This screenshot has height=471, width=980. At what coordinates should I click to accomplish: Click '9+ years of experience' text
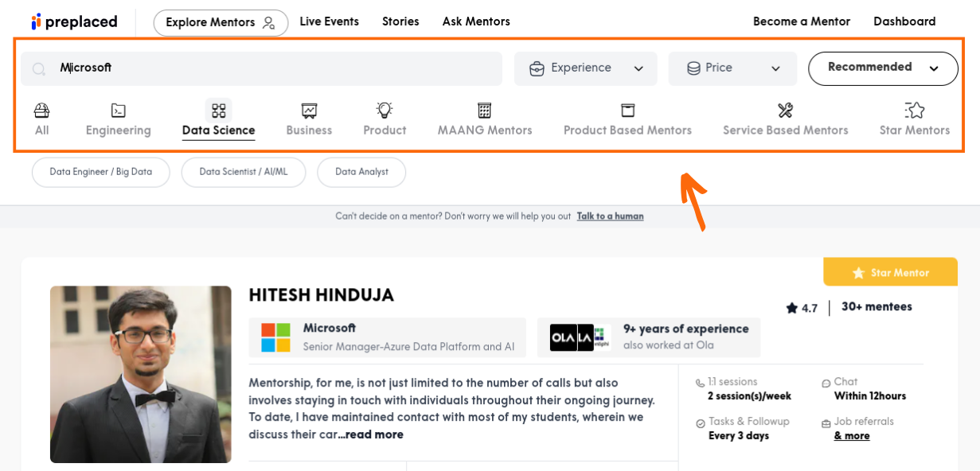(686, 329)
